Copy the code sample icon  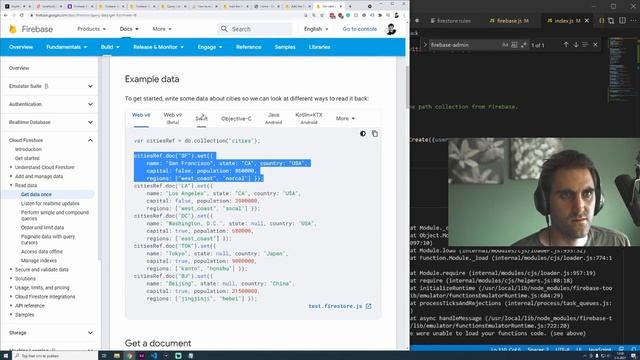[x=375, y=134]
